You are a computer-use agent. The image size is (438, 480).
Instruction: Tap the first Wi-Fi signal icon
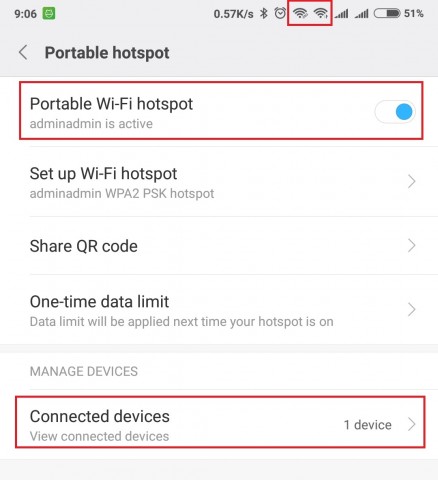pos(300,13)
